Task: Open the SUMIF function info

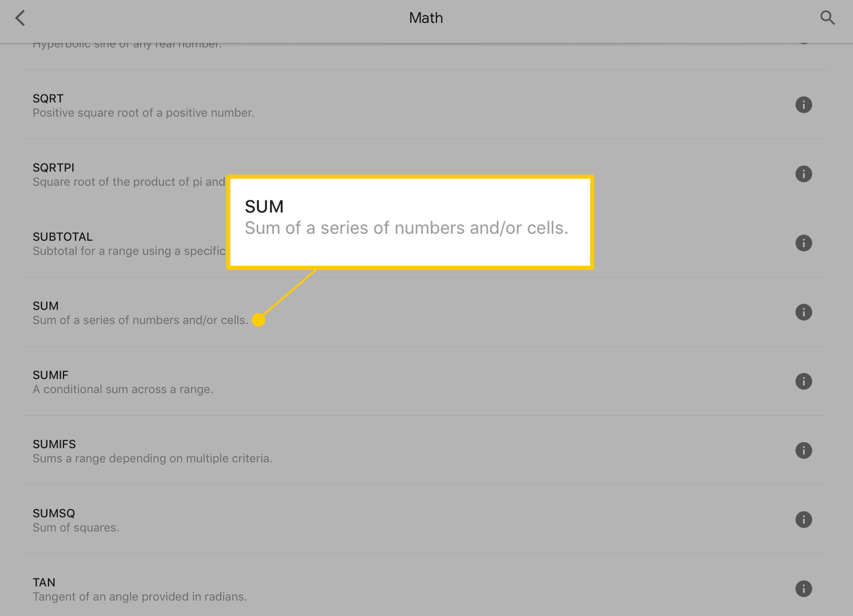Action: [x=804, y=382]
